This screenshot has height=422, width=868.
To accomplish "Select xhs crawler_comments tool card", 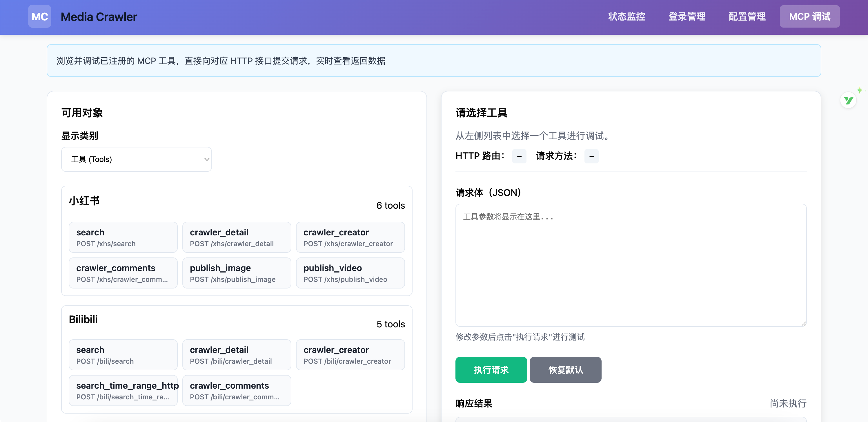I will [123, 273].
